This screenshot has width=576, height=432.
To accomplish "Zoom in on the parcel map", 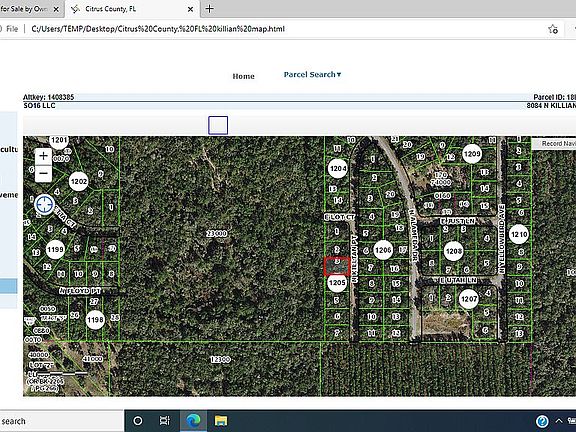I will point(43,156).
